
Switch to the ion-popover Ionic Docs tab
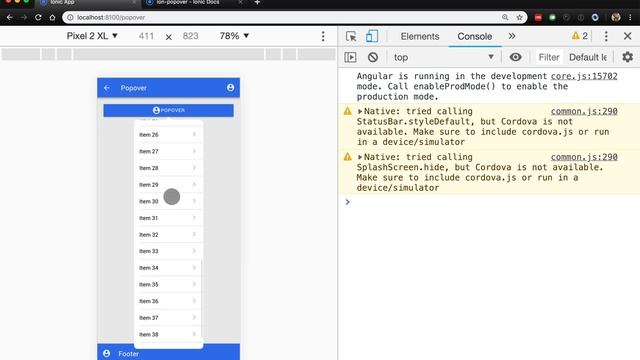(194, 3)
